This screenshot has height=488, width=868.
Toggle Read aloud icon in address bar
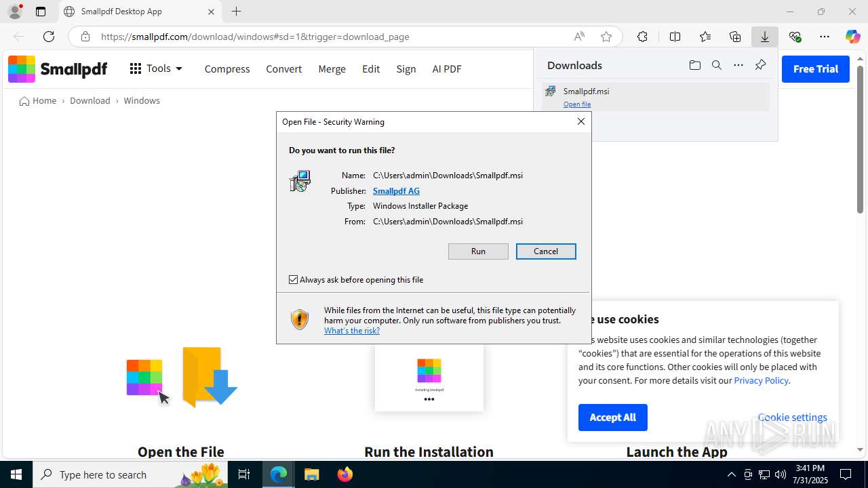[579, 37]
